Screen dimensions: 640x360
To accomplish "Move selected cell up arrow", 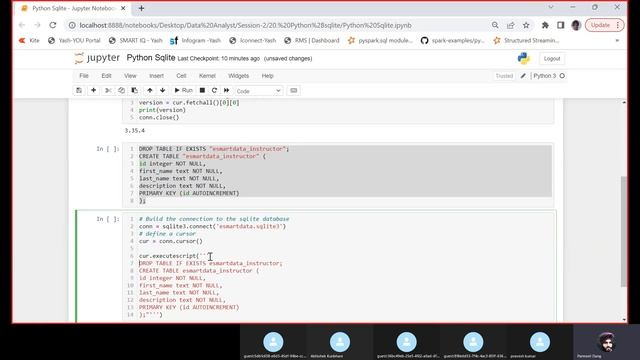I will point(150,90).
